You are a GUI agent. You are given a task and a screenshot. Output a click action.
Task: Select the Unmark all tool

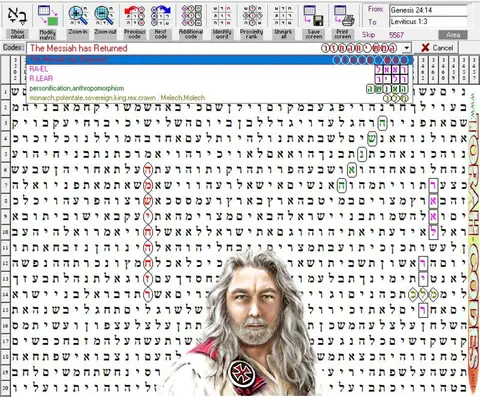point(283,21)
